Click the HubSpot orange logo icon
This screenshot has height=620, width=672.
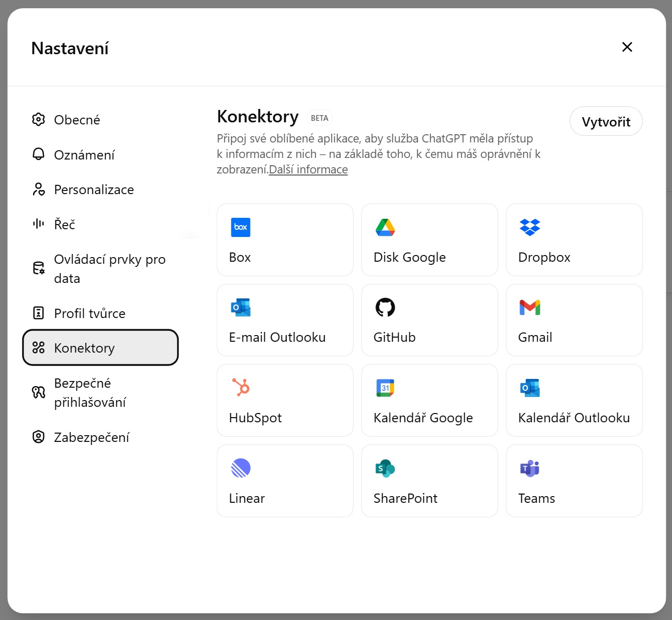tap(241, 388)
